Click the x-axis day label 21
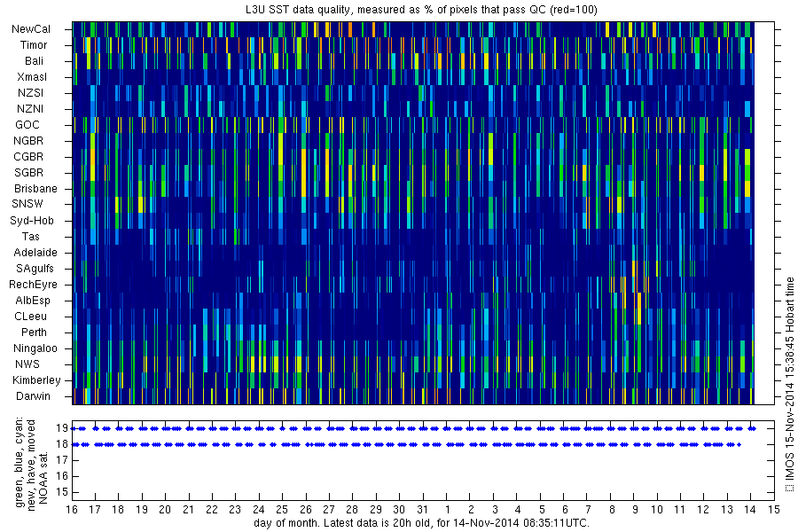The image size is (798, 532). (188, 510)
